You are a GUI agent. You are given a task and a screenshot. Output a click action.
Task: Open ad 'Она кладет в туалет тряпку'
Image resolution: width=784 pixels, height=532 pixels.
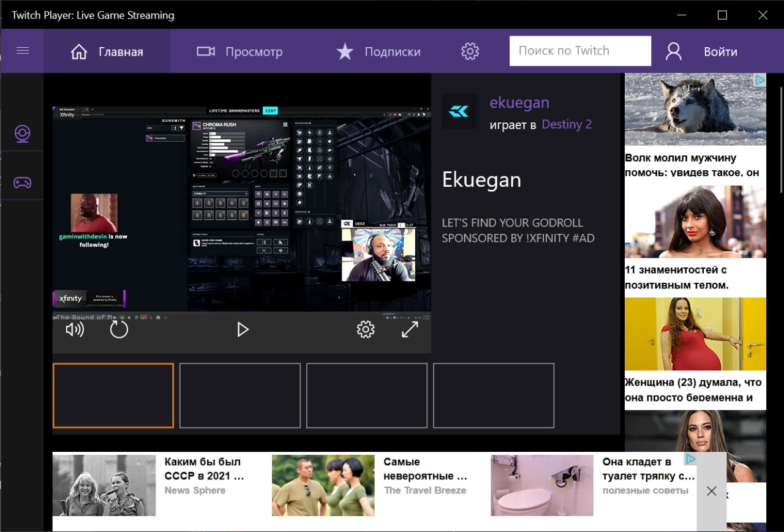[x=649, y=469]
